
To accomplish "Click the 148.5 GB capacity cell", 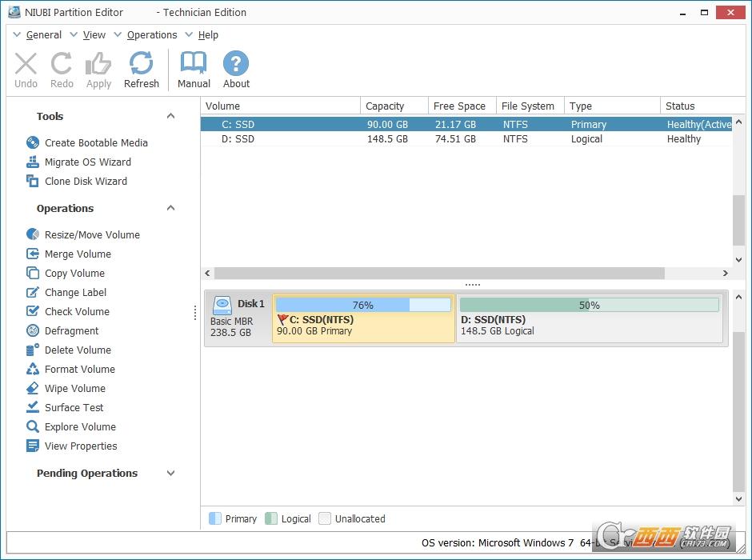I will [x=387, y=139].
